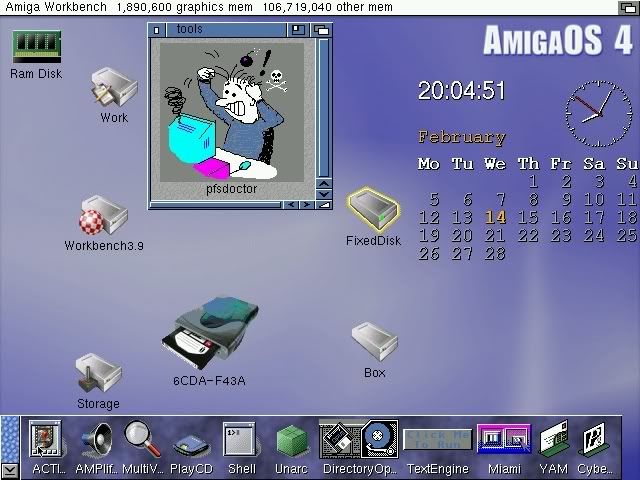Select the Workbench3.9 disk icon
The height and width of the screenshot is (480, 640).
tap(104, 216)
